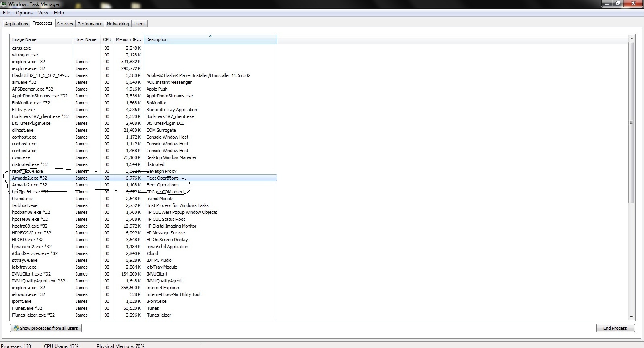This screenshot has width=644, height=348.
Task: Select iexplore.exe using 591,832 K memory
Action: pyautogui.click(x=143, y=62)
